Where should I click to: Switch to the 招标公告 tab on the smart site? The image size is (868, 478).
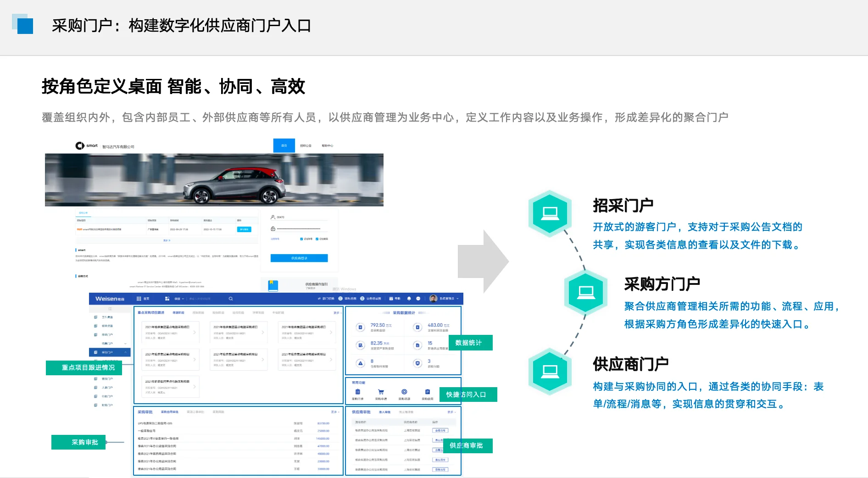(306, 145)
